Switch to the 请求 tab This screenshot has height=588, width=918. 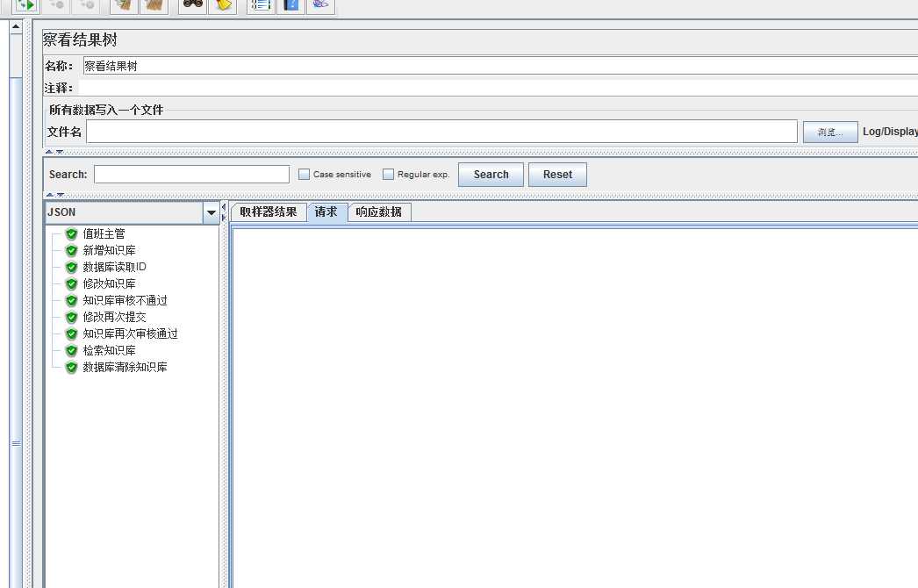click(x=326, y=212)
